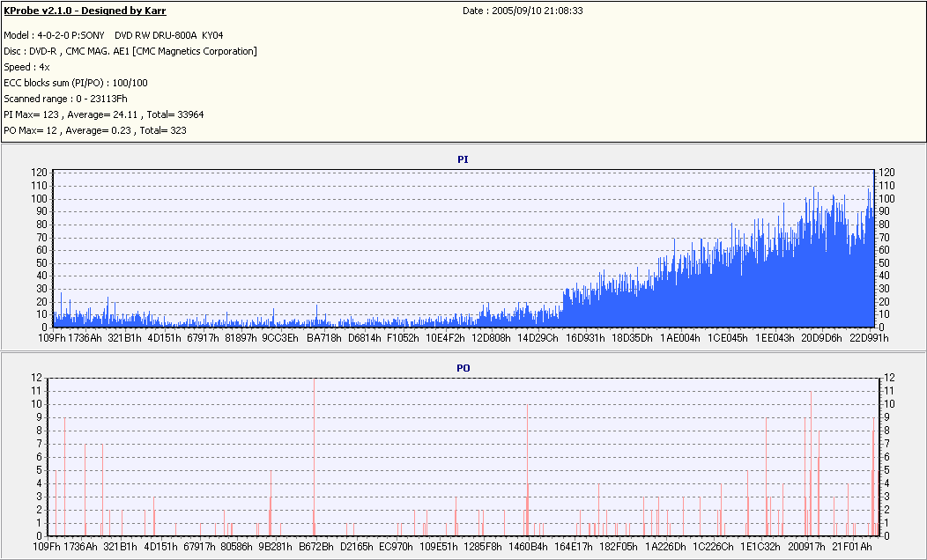Click the PO spike reaching 11 near 200917h
Screen dimensions: 927x560
(811, 463)
